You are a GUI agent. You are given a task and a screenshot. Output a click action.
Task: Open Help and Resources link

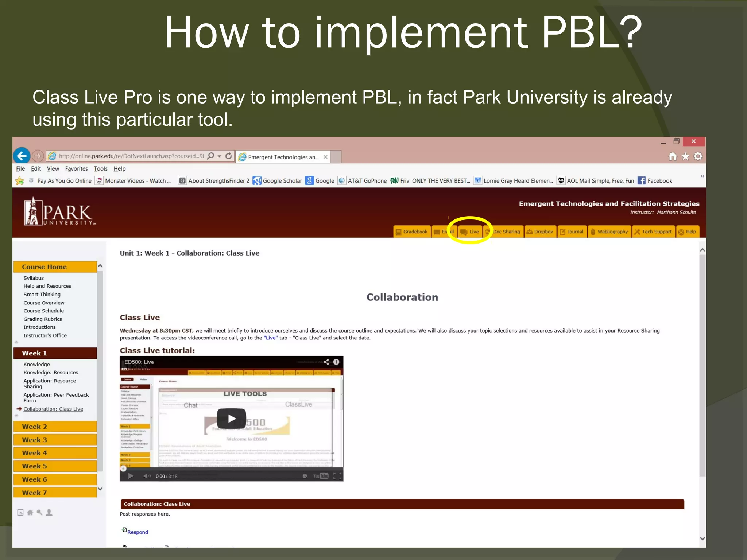click(47, 286)
